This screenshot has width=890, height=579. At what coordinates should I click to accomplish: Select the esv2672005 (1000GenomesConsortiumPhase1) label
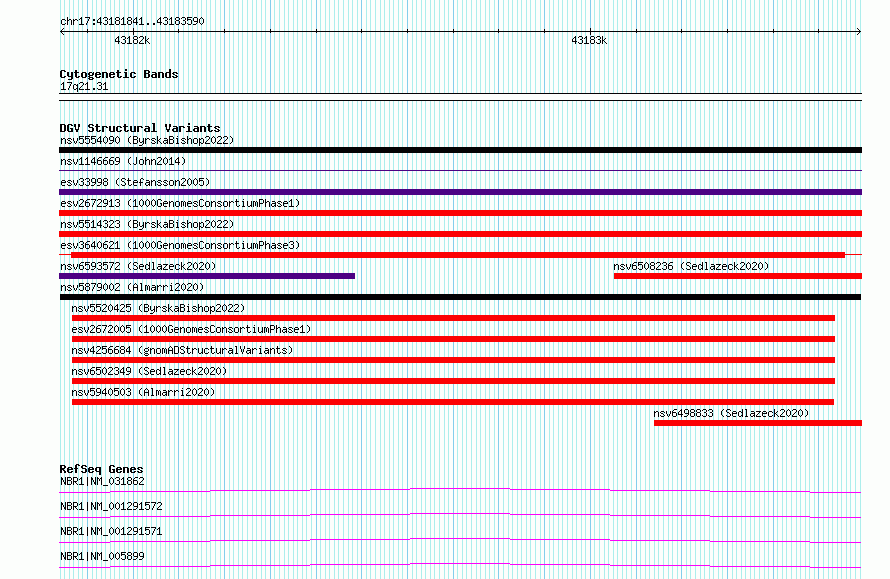point(191,329)
